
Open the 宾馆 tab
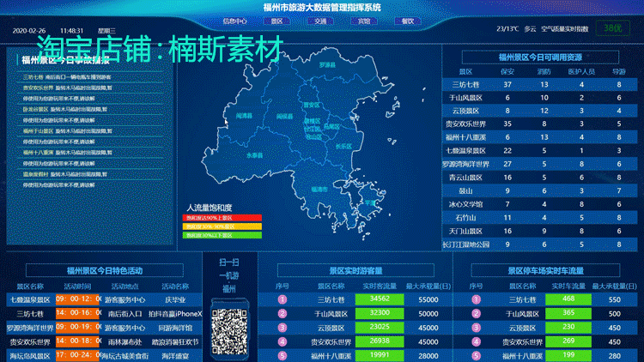coord(364,21)
